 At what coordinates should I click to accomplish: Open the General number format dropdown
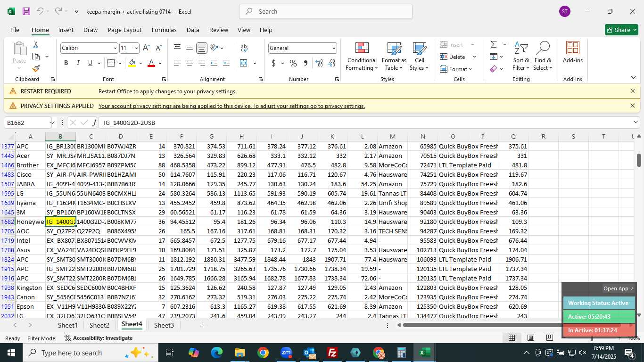point(334,48)
